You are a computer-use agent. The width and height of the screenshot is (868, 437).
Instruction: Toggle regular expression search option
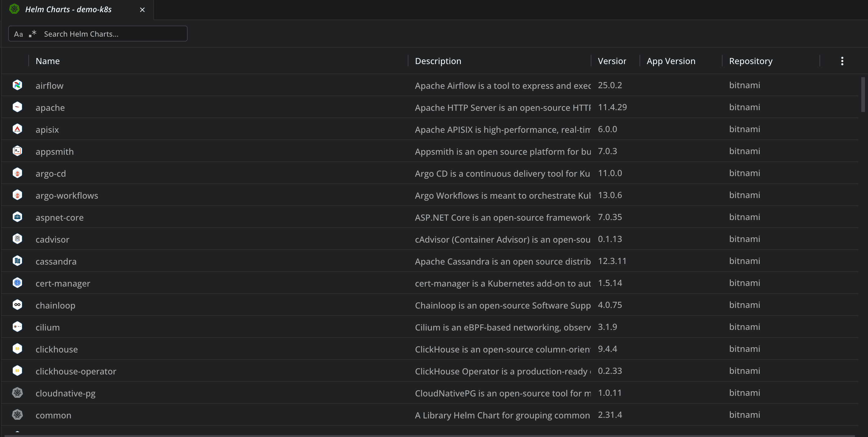[x=33, y=34]
